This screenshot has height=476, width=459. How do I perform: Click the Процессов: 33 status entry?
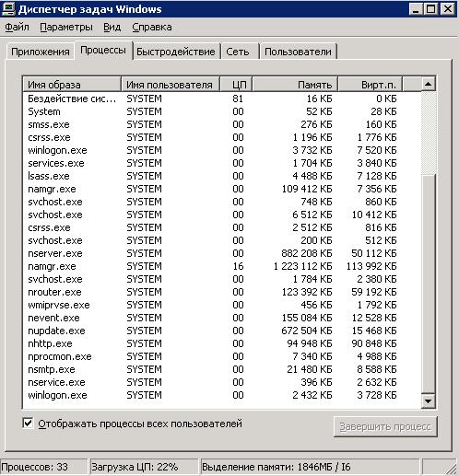pos(43,467)
